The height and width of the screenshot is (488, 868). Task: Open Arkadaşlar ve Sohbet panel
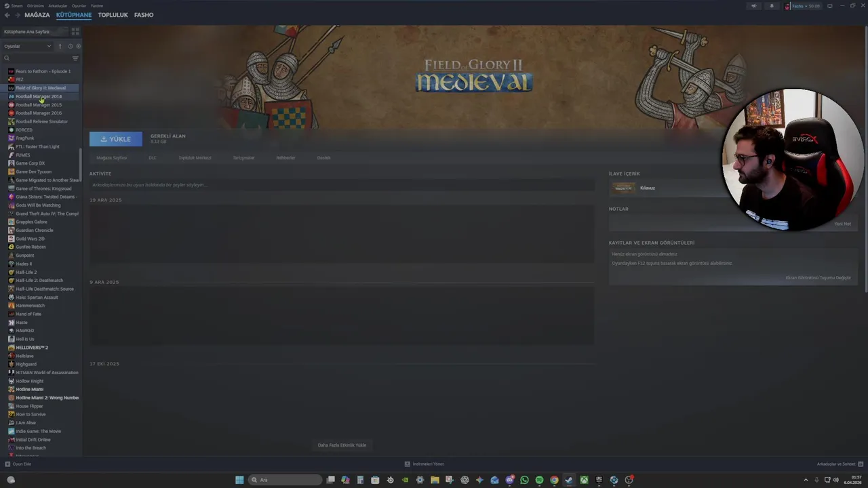pyautogui.click(x=839, y=464)
